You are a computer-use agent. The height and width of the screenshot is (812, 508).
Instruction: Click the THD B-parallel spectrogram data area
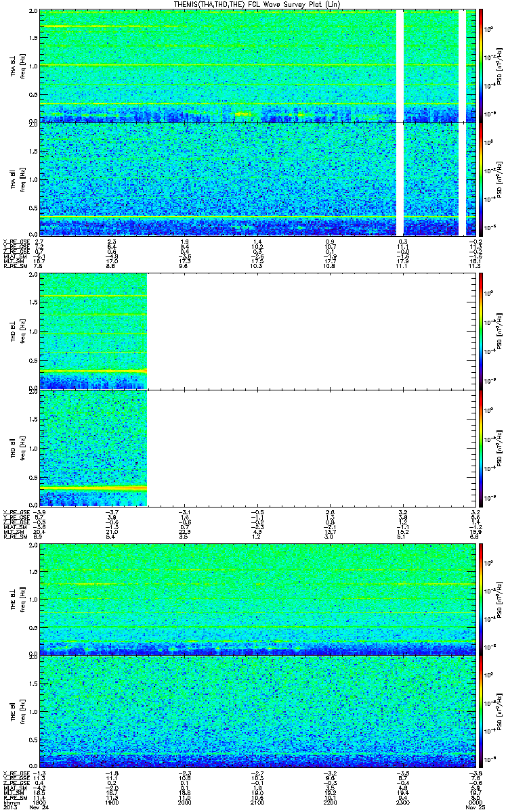(x=93, y=447)
